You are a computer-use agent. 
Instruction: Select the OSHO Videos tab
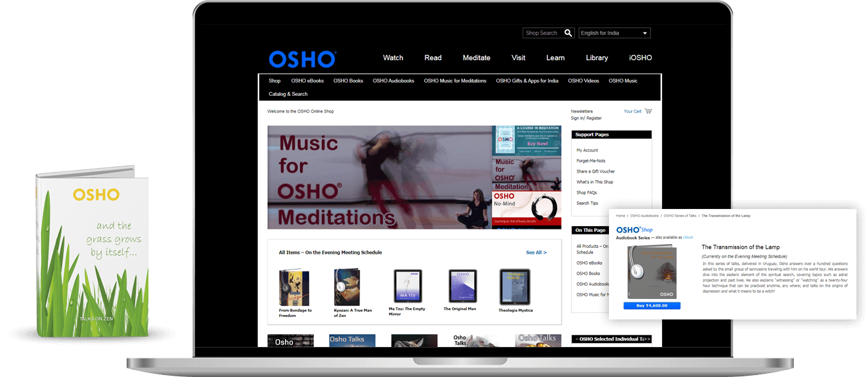pyautogui.click(x=583, y=81)
